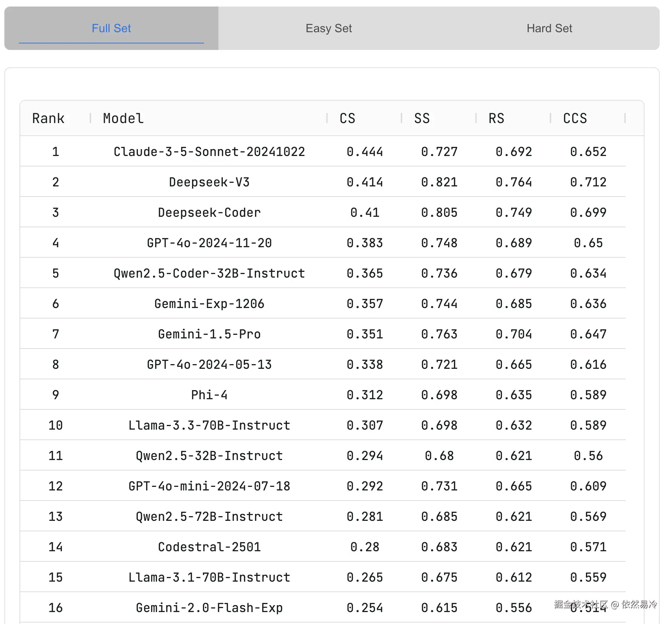Sort by the RS column header
The width and height of the screenshot is (672, 624).
pyautogui.click(x=497, y=118)
